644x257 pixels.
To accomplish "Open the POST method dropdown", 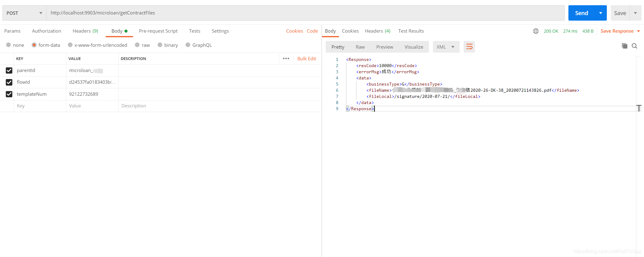I will click(x=24, y=13).
